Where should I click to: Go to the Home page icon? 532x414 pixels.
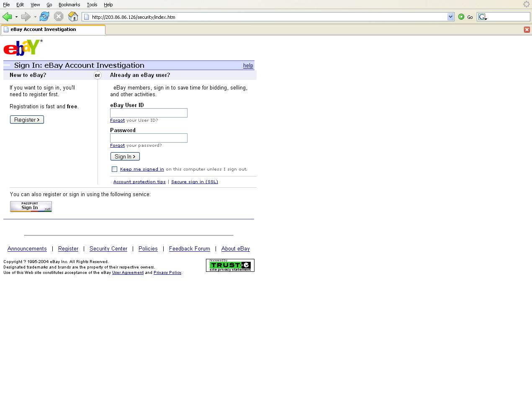[x=73, y=17]
